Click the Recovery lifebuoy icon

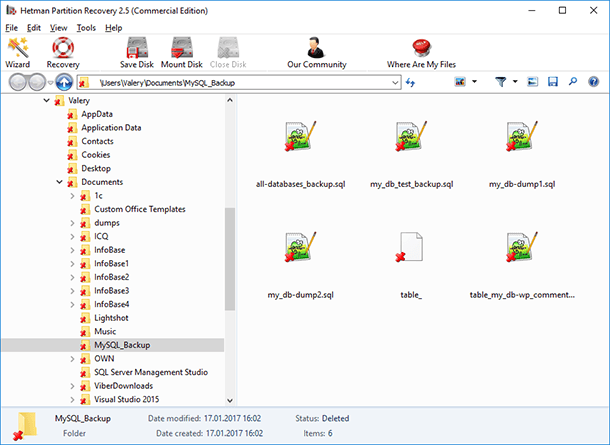click(x=63, y=47)
